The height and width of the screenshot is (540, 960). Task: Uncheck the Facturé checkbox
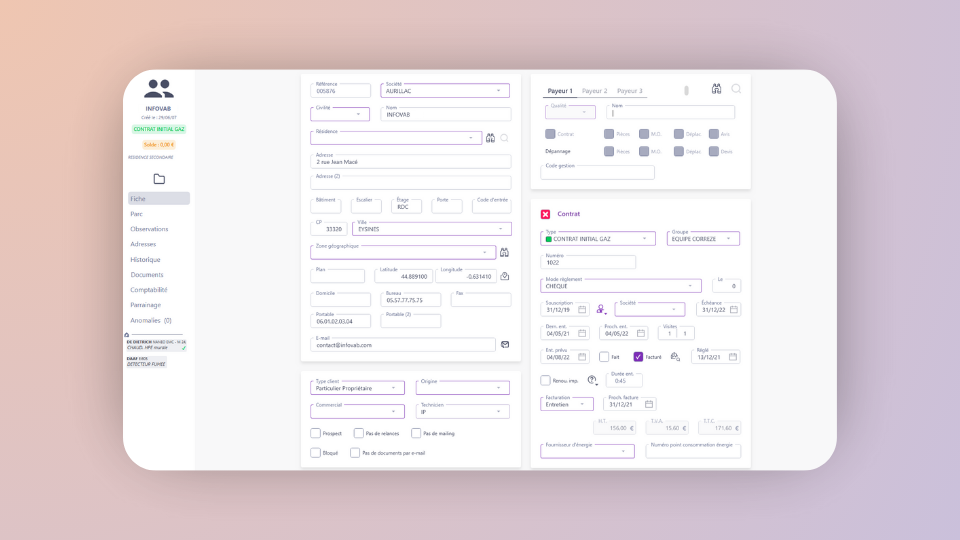tap(639, 356)
